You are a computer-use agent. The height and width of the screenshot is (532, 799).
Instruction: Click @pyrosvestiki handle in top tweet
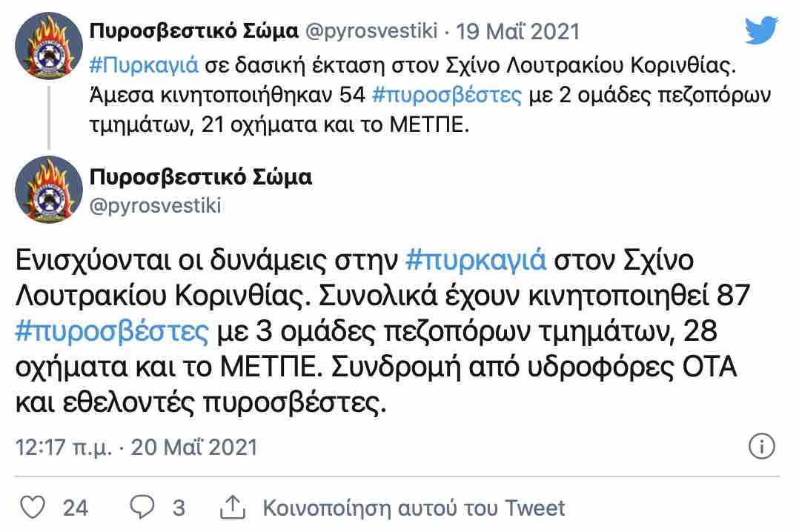click(371, 31)
